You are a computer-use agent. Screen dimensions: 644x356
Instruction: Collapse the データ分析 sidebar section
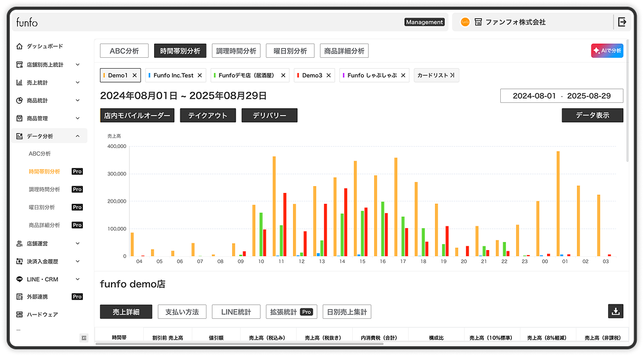click(77, 136)
